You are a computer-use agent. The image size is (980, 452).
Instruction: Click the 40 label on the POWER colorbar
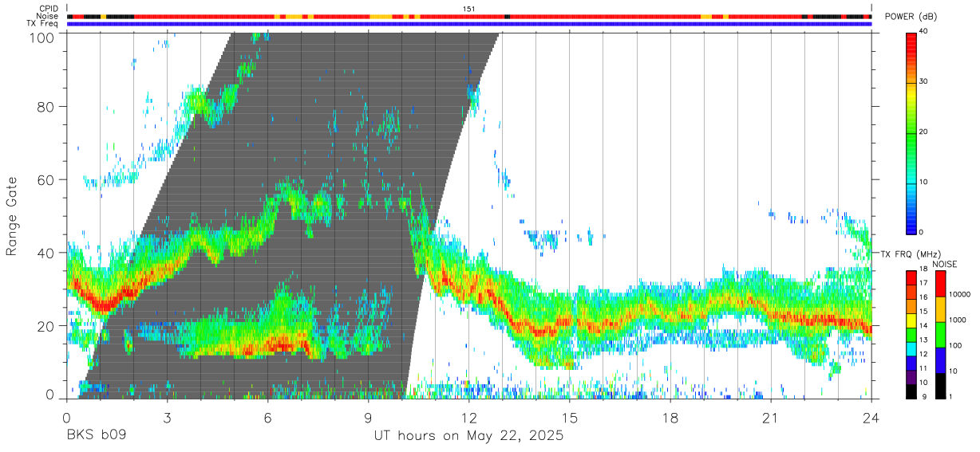tap(923, 31)
